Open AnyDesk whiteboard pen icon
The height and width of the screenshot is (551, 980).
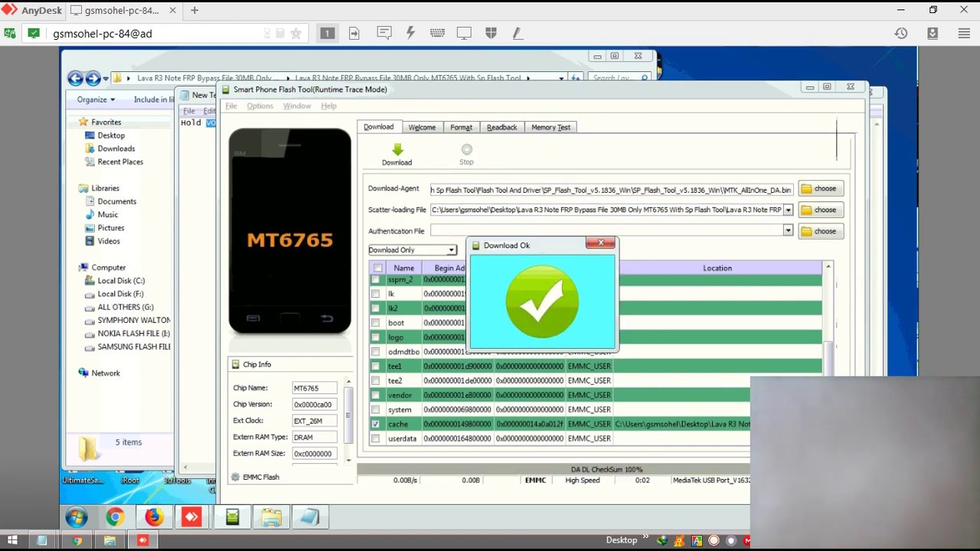pos(518,33)
